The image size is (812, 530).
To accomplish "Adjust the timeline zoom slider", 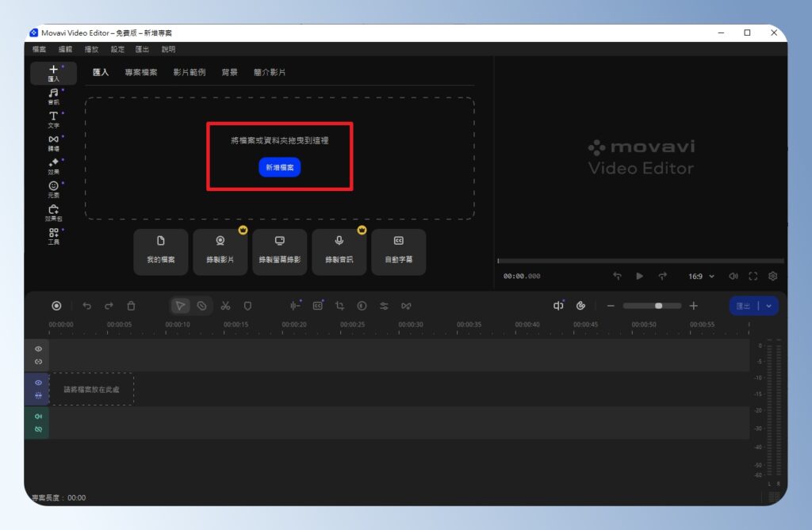I will pos(657,305).
